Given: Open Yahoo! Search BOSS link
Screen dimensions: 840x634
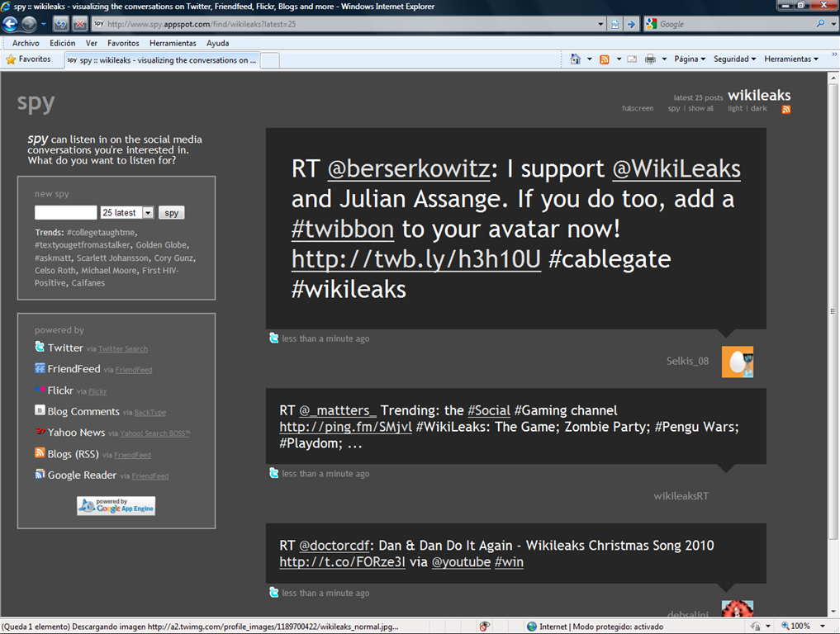Looking at the screenshot, I should [154, 433].
